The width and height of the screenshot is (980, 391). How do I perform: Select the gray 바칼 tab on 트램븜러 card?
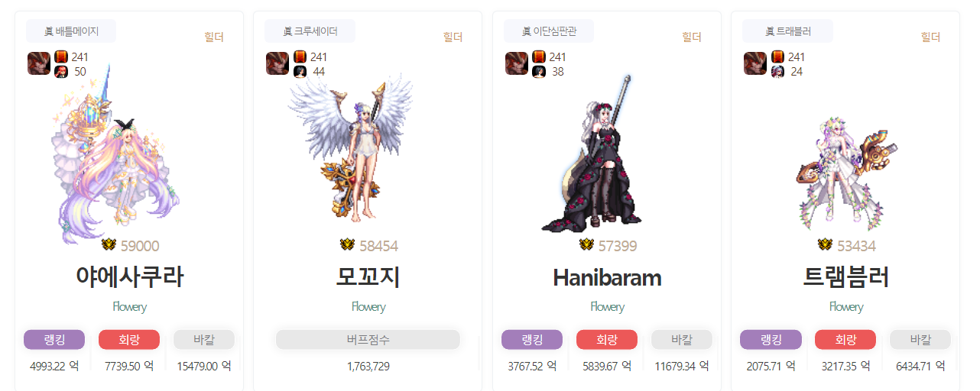pos(920,340)
